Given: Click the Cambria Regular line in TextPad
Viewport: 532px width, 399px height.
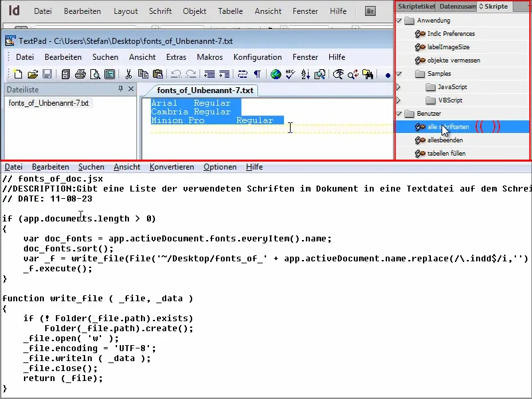Looking at the screenshot, I should coord(191,112).
